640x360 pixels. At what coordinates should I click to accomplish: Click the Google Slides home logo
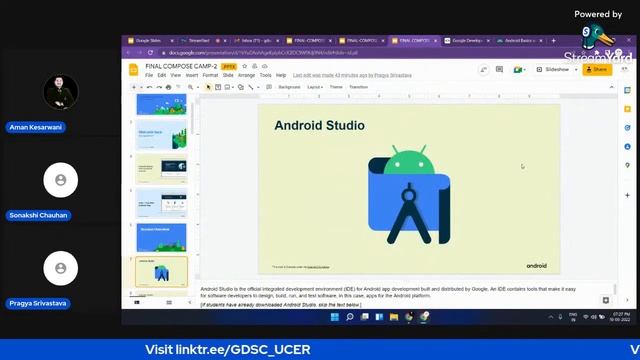[133, 70]
